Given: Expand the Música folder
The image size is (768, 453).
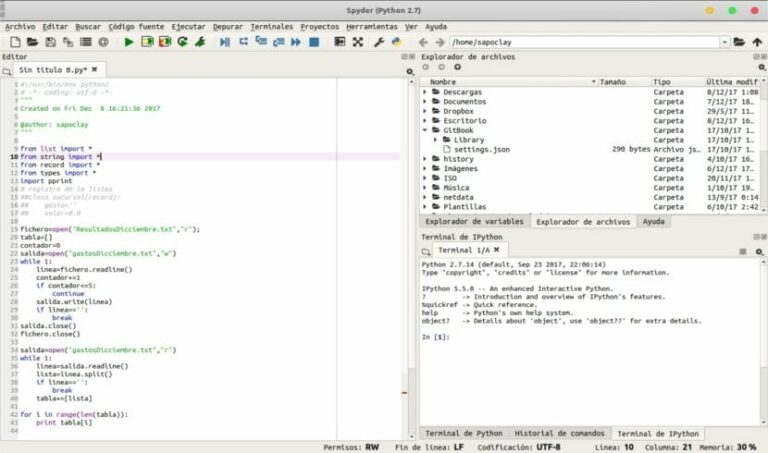Looking at the screenshot, I should point(425,188).
